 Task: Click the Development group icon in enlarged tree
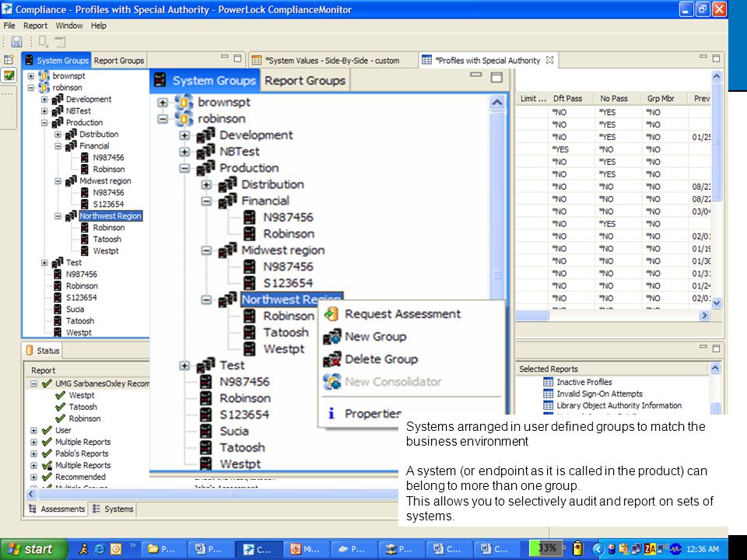205,135
